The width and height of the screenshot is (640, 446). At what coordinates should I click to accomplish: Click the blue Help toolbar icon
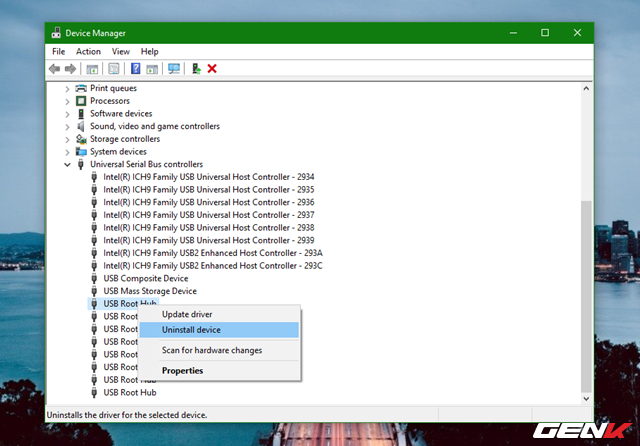(135, 69)
